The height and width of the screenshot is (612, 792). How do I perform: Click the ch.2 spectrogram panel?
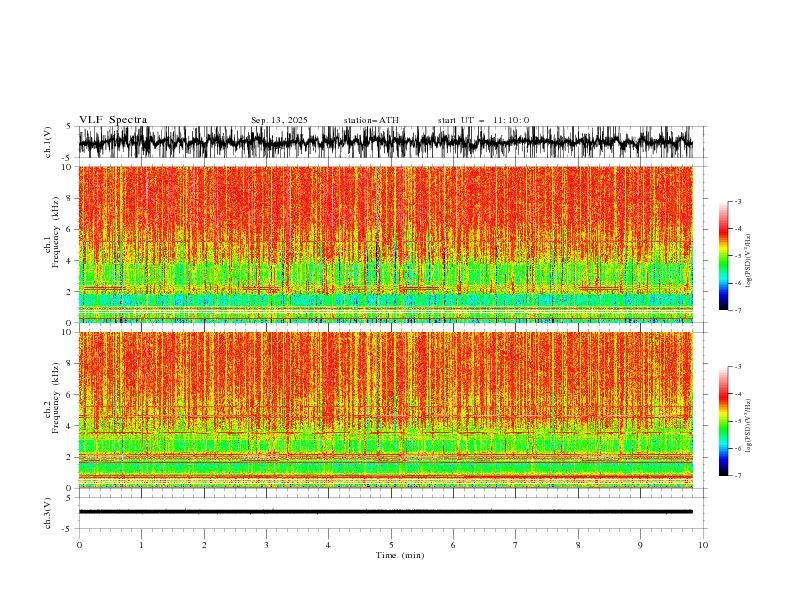tap(386, 410)
